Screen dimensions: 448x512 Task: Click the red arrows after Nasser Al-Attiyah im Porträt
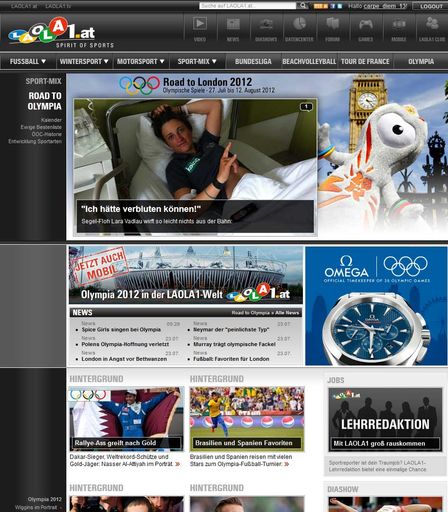coord(178,464)
